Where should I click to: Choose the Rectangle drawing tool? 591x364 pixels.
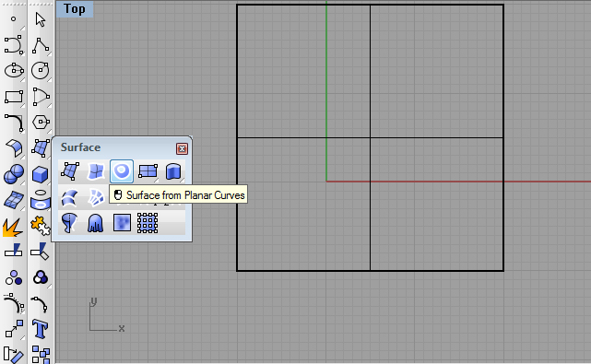pos(14,97)
